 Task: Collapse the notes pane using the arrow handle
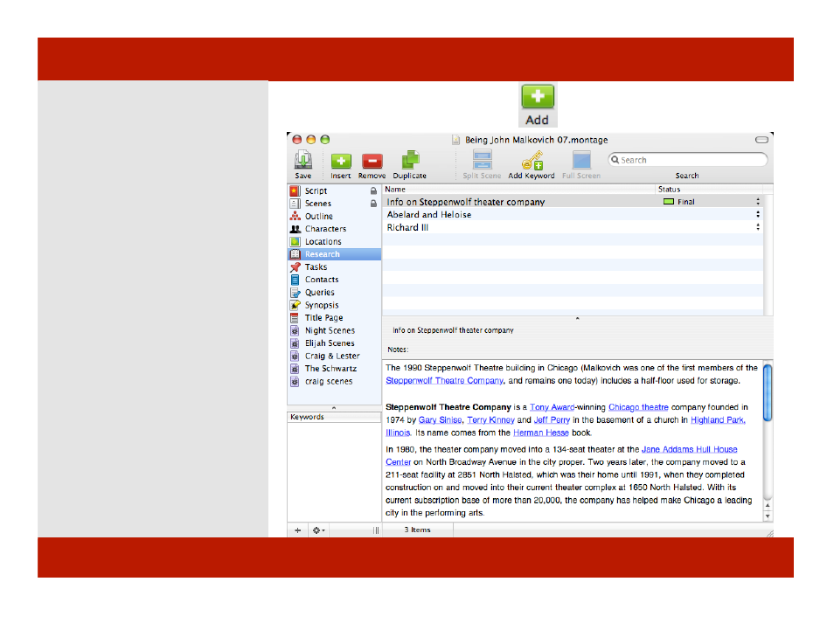click(x=577, y=318)
